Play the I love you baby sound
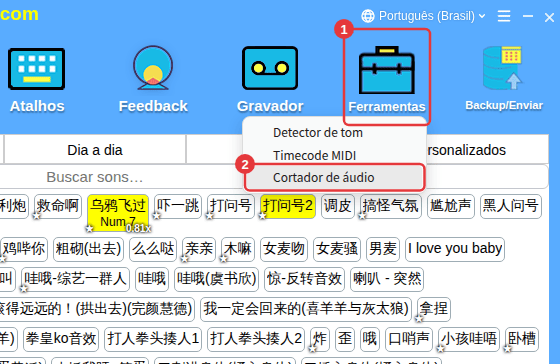The width and height of the screenshot is (560, 364). (455, 249)
